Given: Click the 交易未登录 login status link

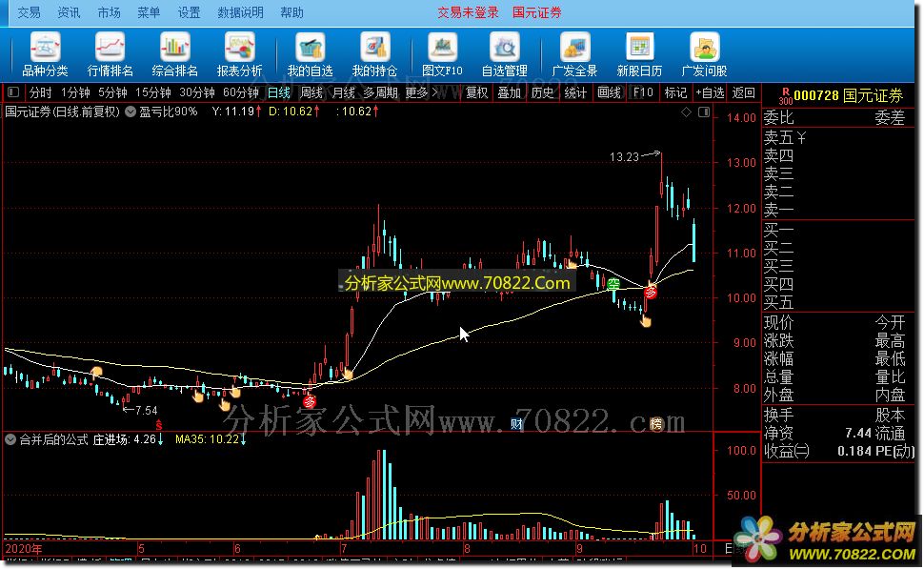Looking at the screenshot, I should pyautogui.click(x=468, y=12).
